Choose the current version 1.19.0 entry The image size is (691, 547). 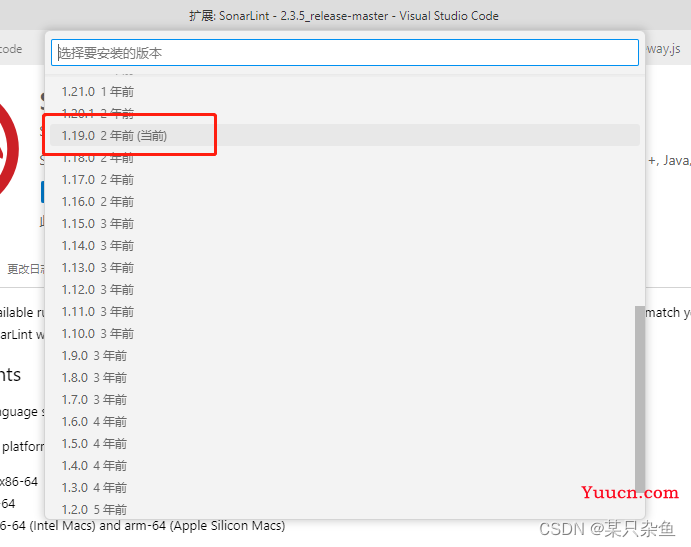345,135
